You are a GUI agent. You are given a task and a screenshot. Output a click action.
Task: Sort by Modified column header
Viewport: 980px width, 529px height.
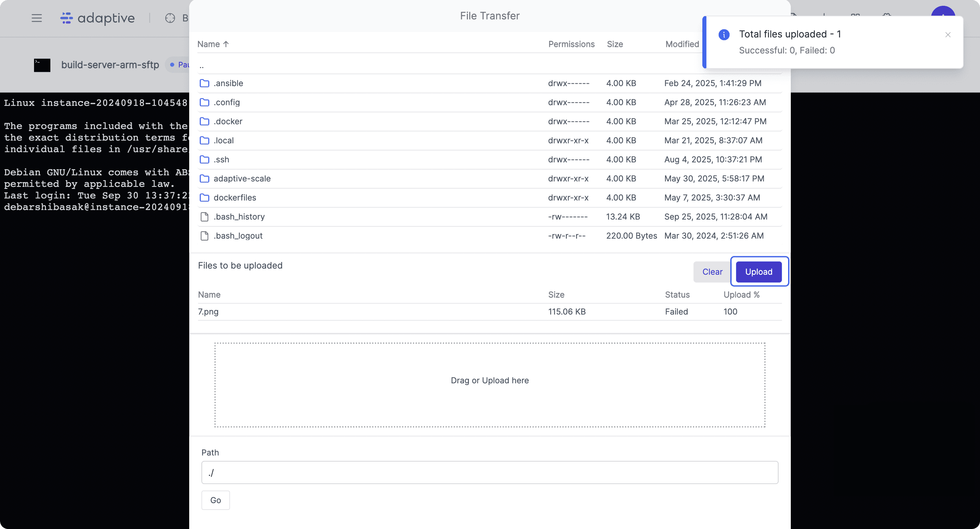682,44
